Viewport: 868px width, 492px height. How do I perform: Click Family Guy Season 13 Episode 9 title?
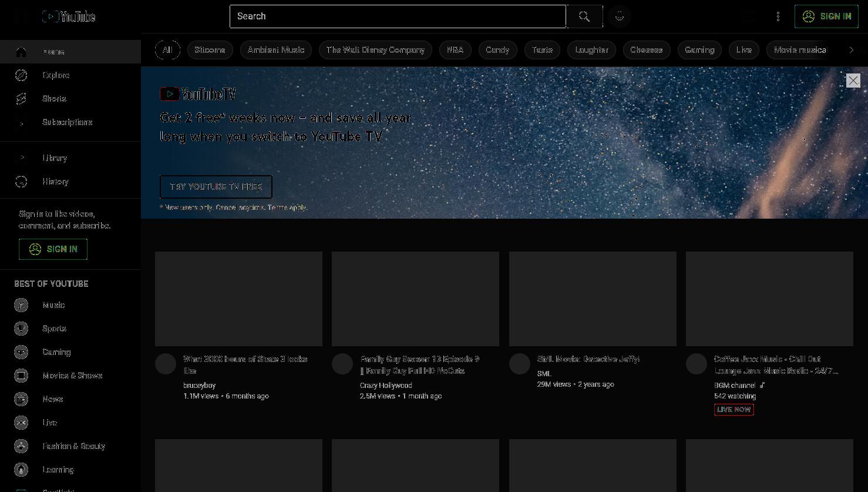(420, 365)
